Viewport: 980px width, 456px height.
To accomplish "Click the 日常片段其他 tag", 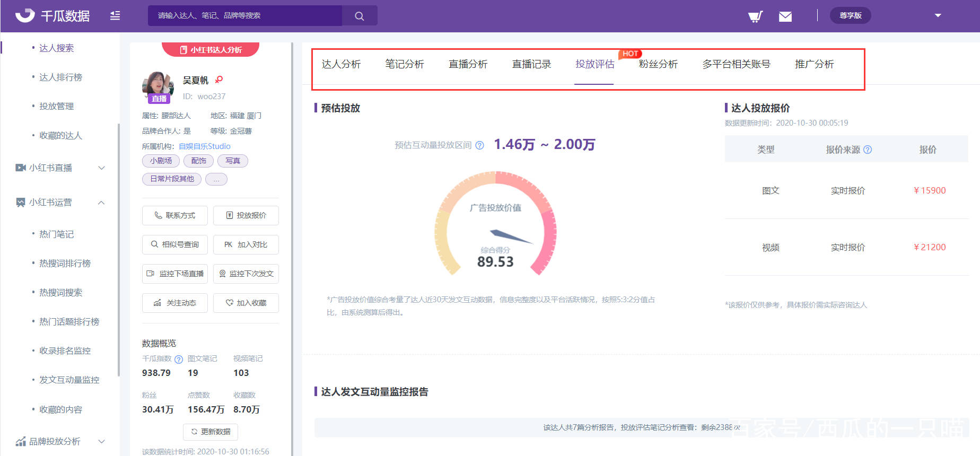I will pyautogui.click(x=172, y=179).
